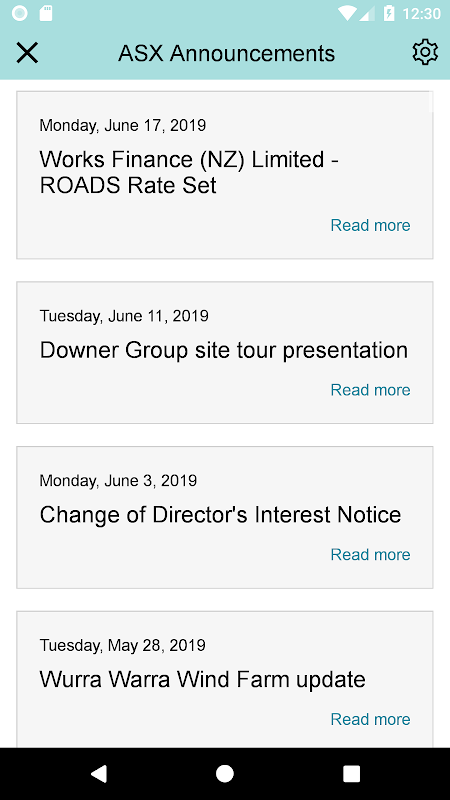Tap the Android home circle button
Image resolution: width=450 pixels, height=800 pixels.
[x=225, y=773]
